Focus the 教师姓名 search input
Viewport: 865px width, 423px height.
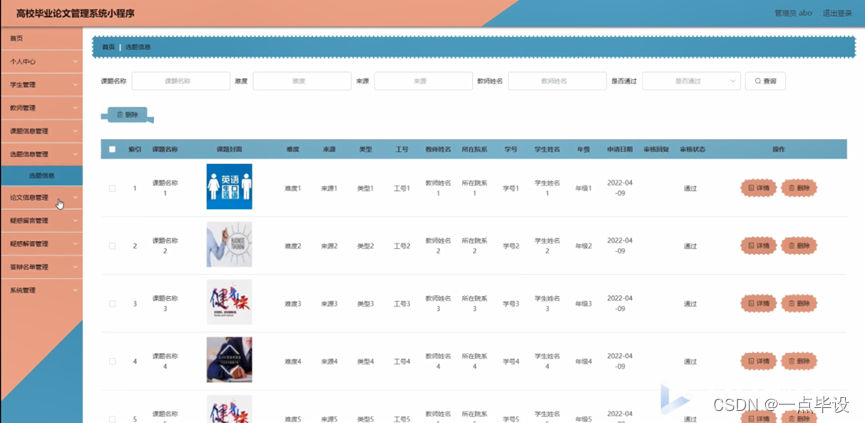coord(557,81)
